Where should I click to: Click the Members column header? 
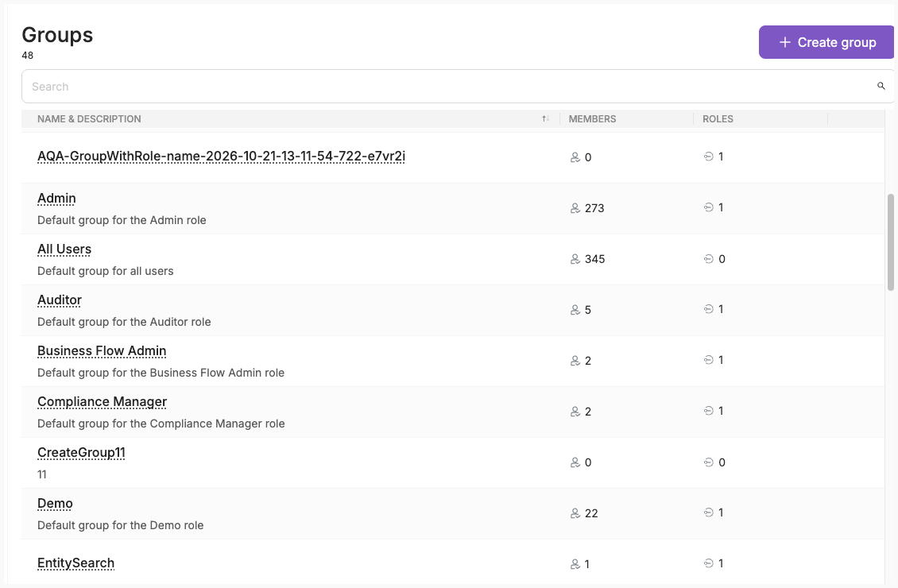click(x=592, y=118)
